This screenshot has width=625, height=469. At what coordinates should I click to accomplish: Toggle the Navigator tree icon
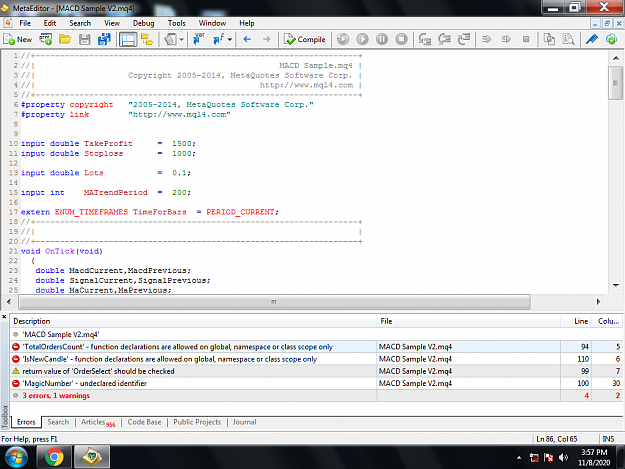click(x=147, y=39)
